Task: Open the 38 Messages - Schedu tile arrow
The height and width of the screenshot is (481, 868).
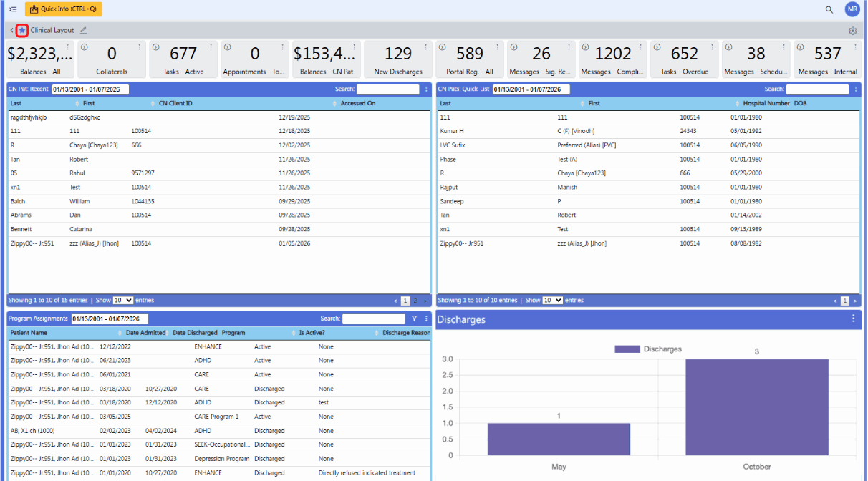Action: click(x=728, y=47)
